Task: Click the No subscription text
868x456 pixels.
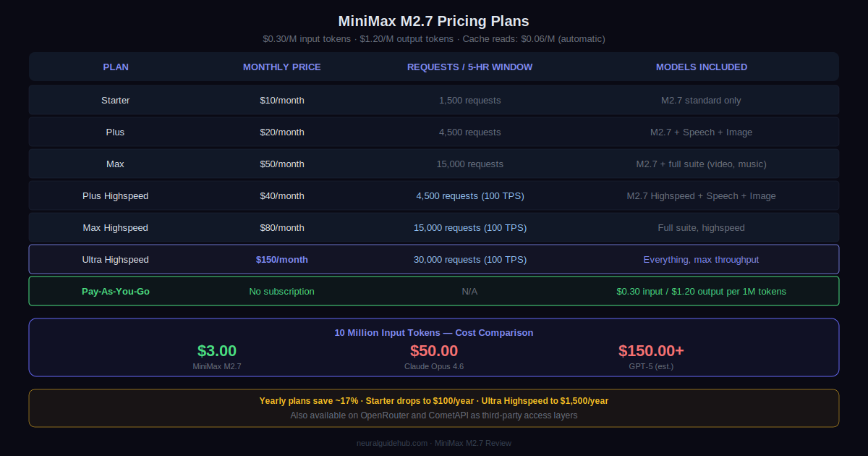Action: coord(282,292)
